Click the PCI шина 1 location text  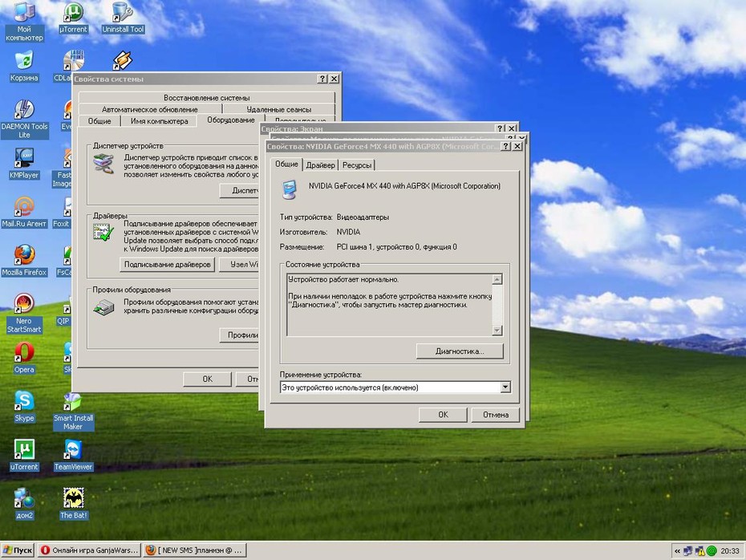pos(396,247)
